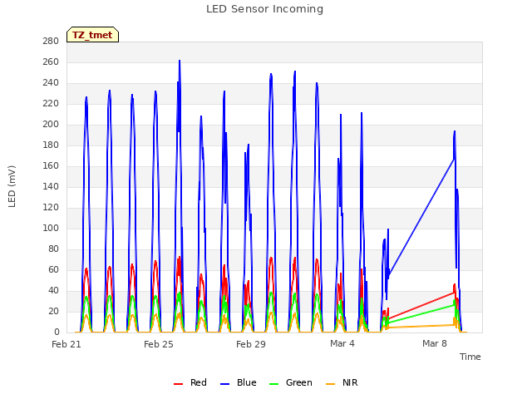Click the blue diagonal line between Mar 6 and Mar 8
The width and height of the screenshot is (532, 399).
(421, 217)
